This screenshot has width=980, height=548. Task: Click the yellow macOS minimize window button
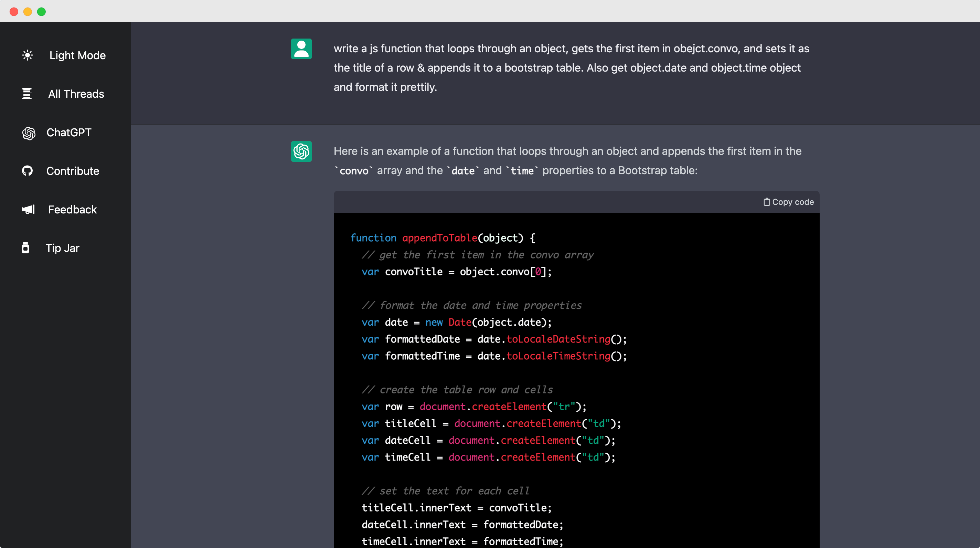(x=28, y=11)
